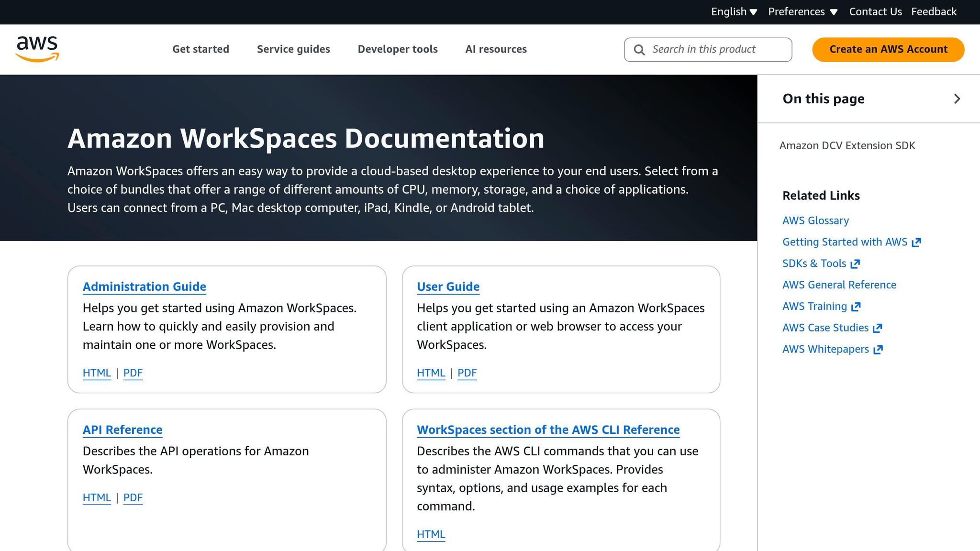
Task: Jump to Amazon DCV Extension SDK section
Action: pyautogui.click(x=847, y=146)
